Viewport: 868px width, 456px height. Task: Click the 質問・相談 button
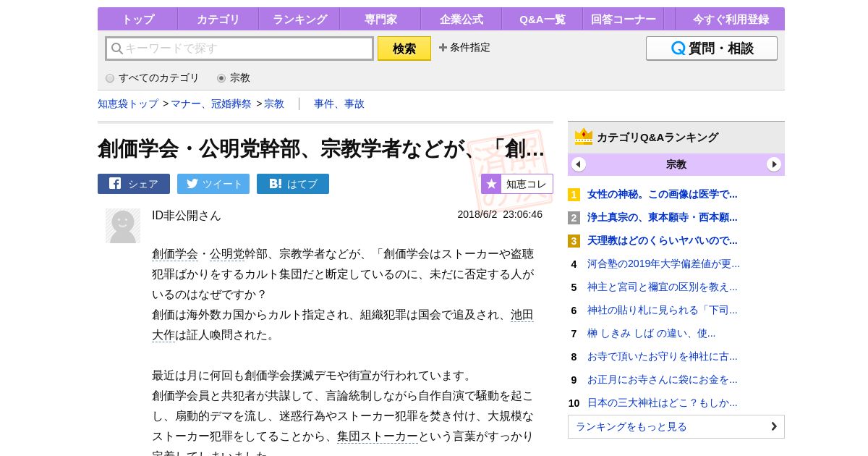(x=712, y=48)
